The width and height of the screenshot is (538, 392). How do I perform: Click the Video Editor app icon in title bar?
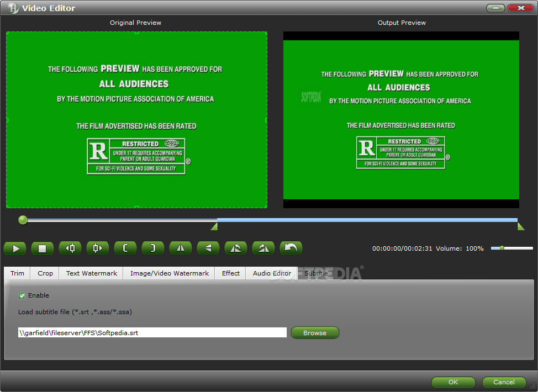13,8
